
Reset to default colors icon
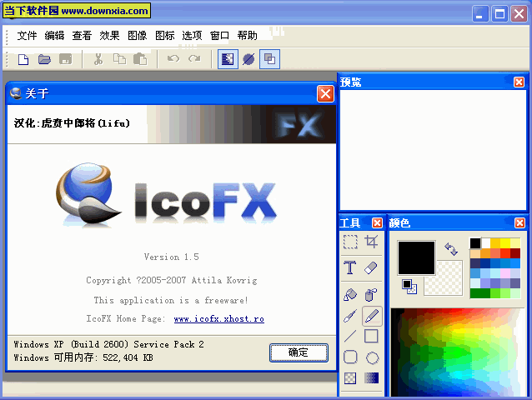pos(409,287)
